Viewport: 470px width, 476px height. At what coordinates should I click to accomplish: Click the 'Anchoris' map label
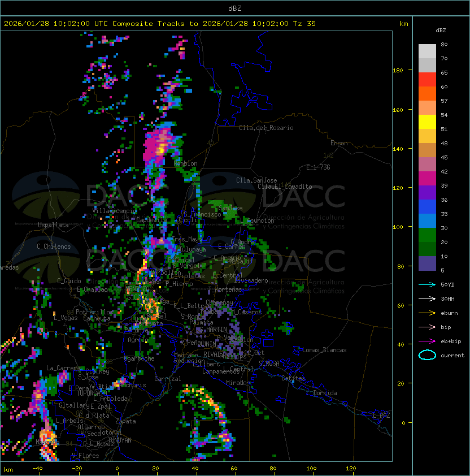pos(133,385)
